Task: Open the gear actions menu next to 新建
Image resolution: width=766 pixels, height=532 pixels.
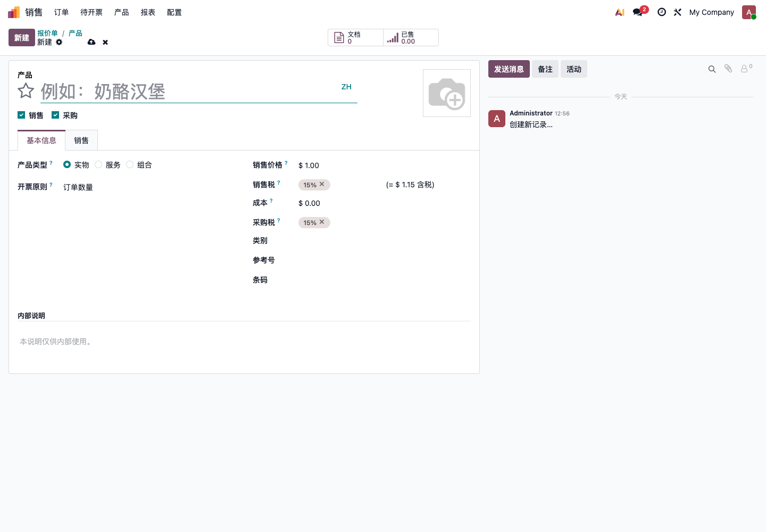Action: [x=59, y=42]
